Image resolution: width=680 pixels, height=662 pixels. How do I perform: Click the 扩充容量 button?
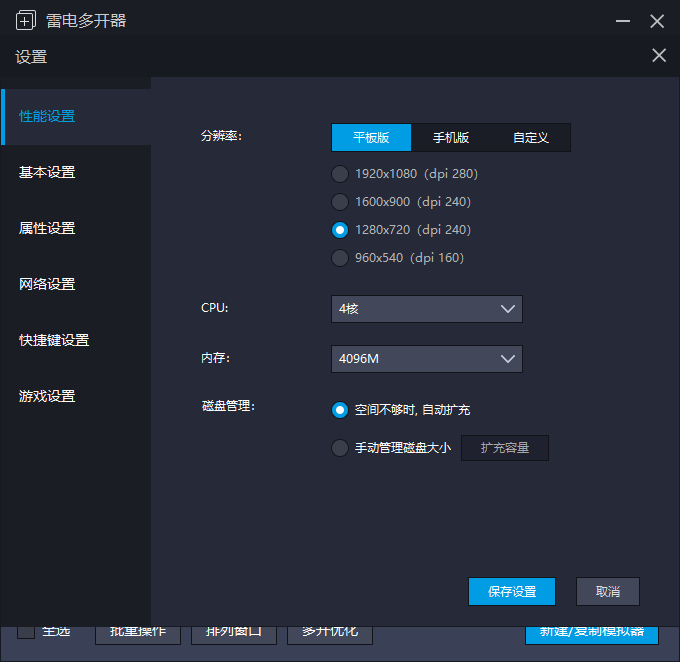504,448
